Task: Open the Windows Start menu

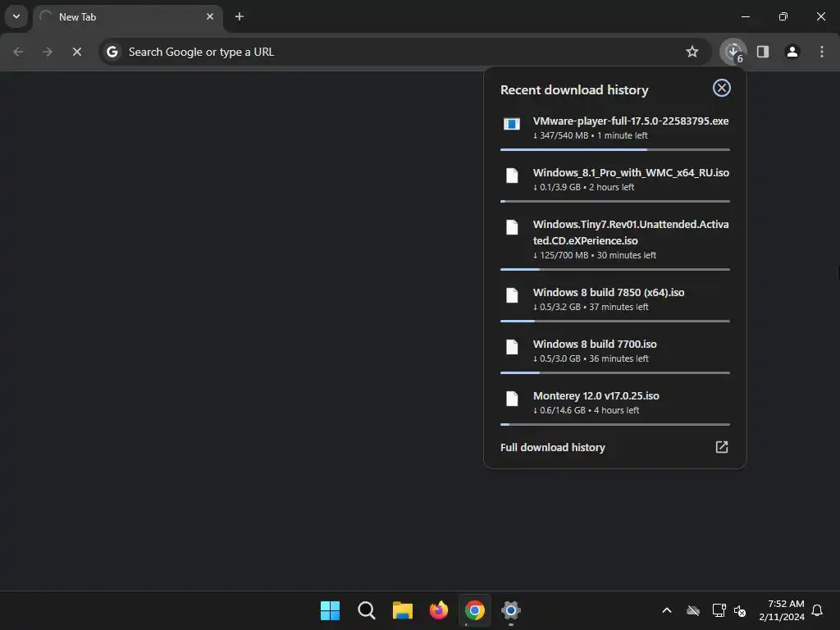Action: point(330,610)
